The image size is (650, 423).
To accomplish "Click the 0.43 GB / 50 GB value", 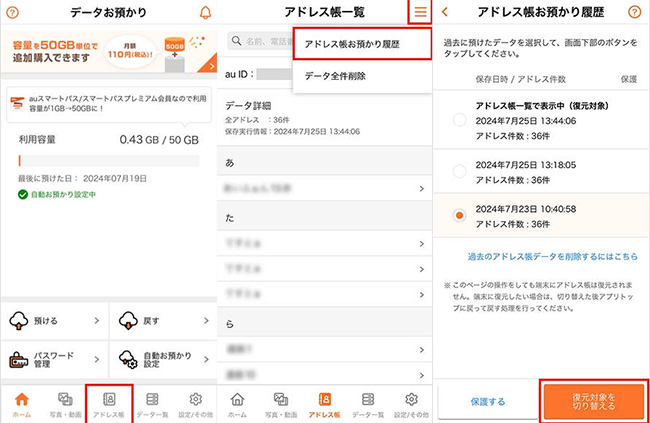I will tap(159, 140).
